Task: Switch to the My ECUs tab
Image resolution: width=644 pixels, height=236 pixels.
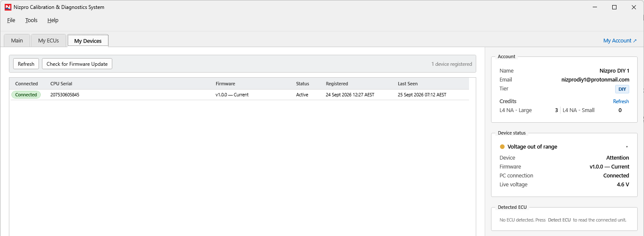Action: point(48,41)
